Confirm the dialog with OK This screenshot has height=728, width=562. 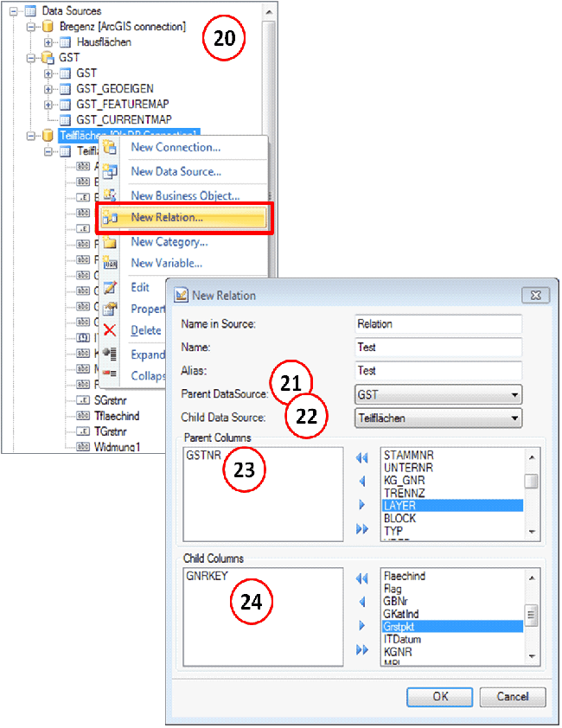pos(440,696)
